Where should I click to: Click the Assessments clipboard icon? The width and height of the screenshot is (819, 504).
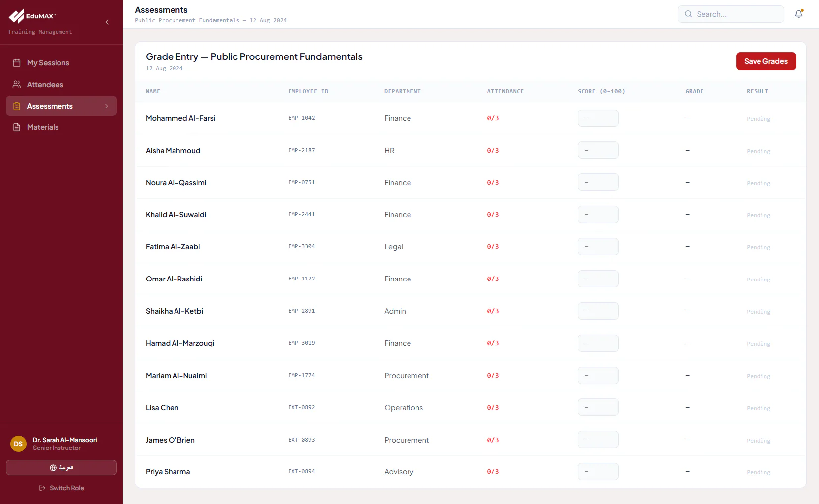(17, 106)
